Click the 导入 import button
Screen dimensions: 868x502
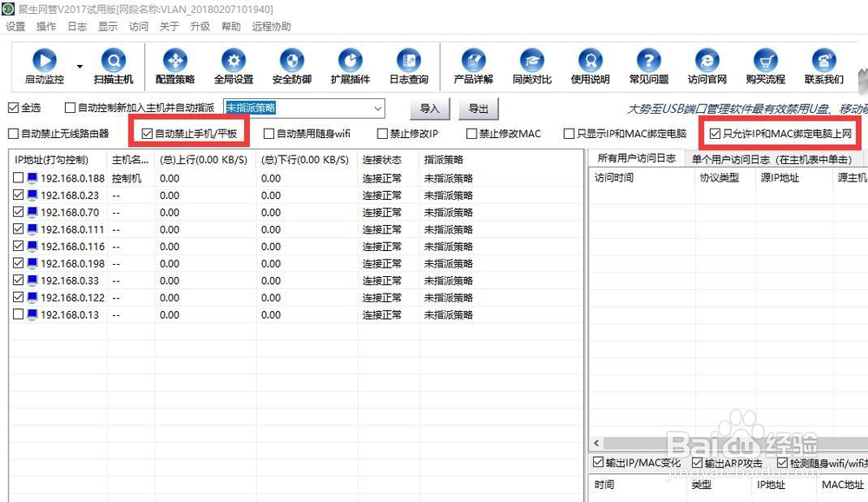[428, 109]
